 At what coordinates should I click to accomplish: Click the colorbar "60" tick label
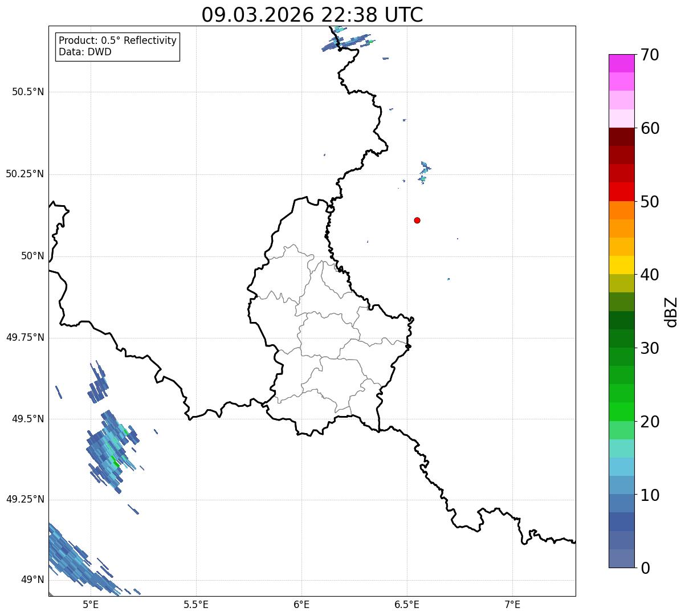[650, 128]
